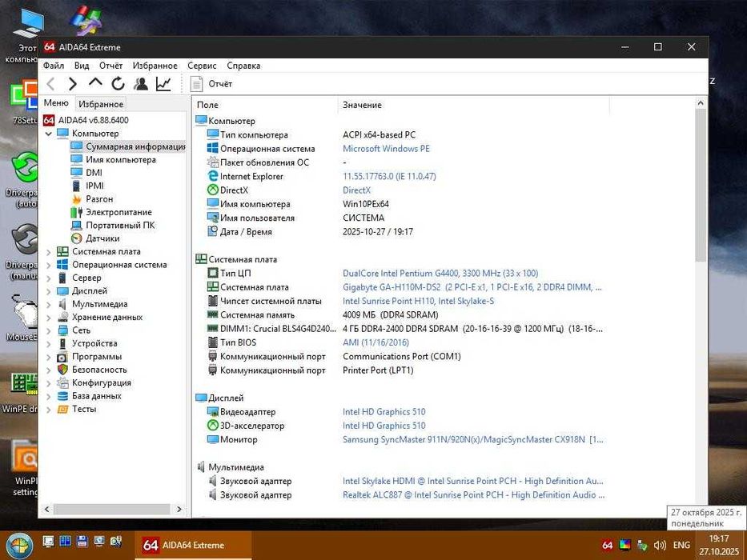Select Конфигурация in the tree
This screenshot has width=747, height=560.
102,382
